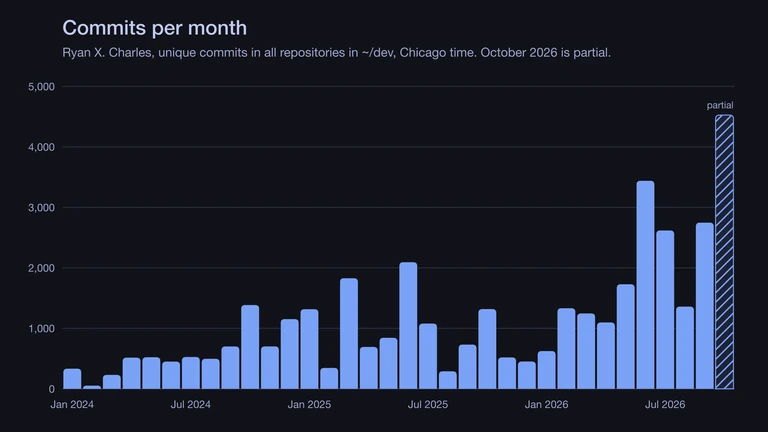Image resolution: width=768 pixels, height=432 pixels.
Task: Select the July 2025 bar above its label
Action: [x=428, y=356]
